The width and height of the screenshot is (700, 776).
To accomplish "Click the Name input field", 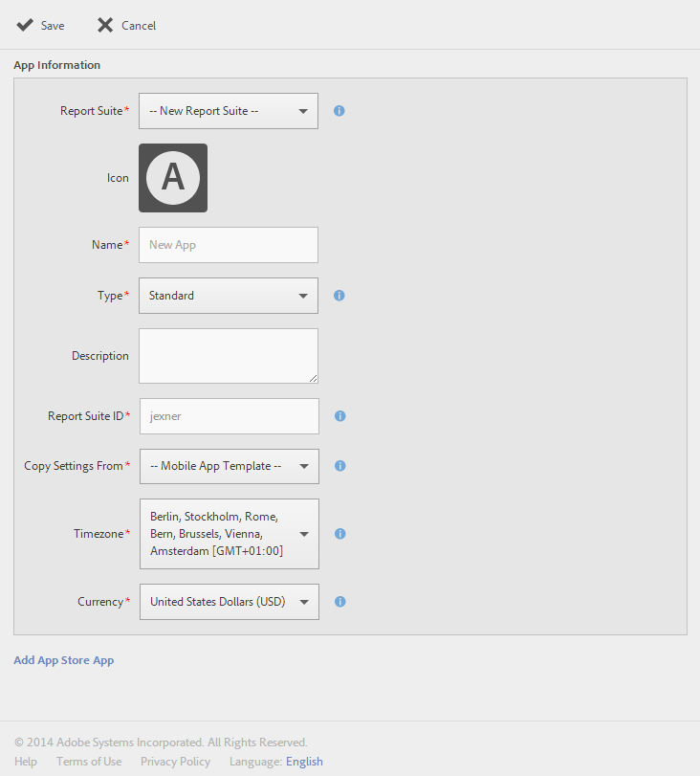I will click(229, 245).
